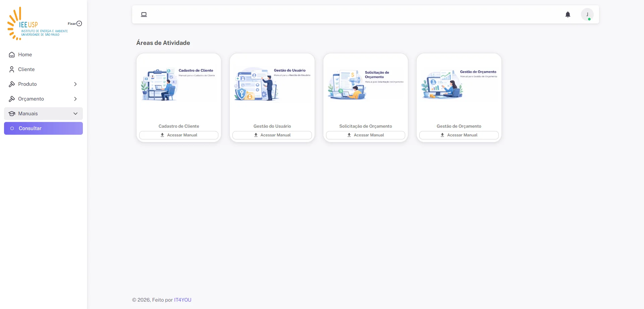Click the Gestão do Usuário cover thumbnail
644x309 pixels.
pos(272,85)
